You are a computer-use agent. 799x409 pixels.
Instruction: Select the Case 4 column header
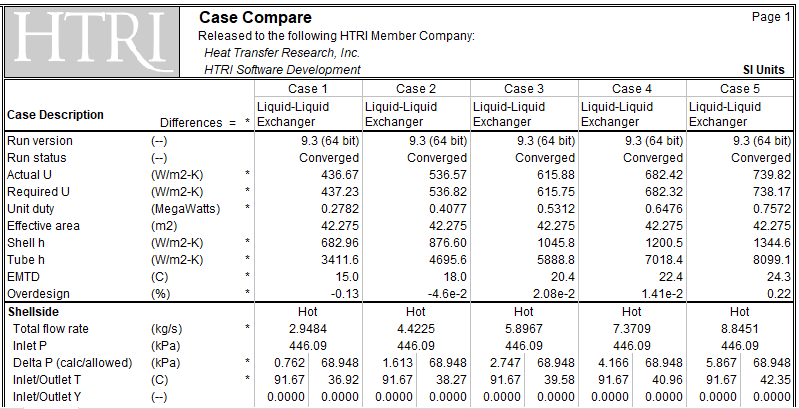pos(632,89)
